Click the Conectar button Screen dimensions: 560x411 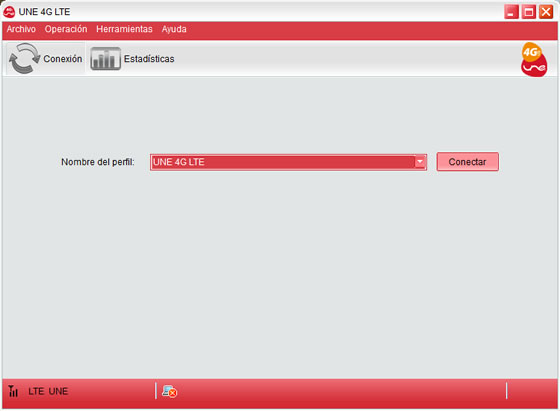point(468,162)
